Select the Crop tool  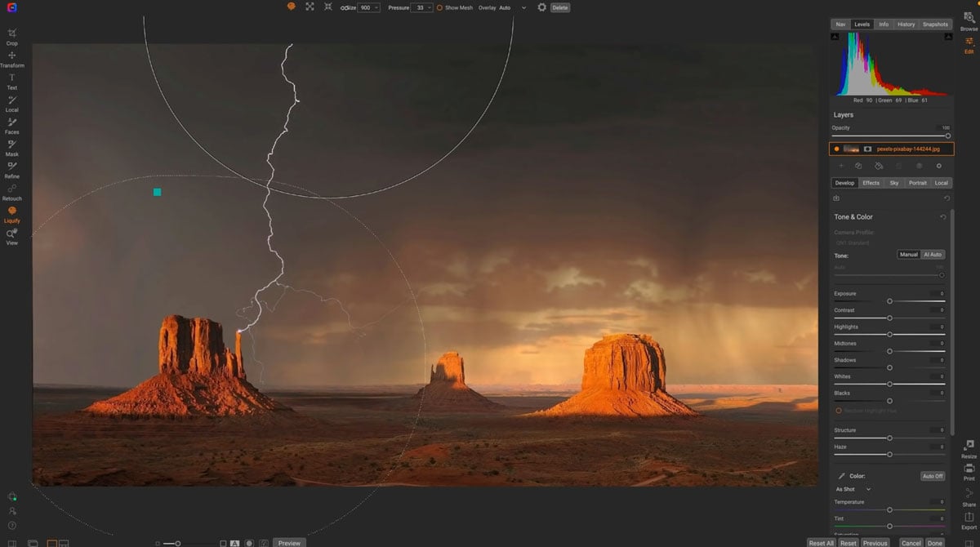tap(12, 37)
